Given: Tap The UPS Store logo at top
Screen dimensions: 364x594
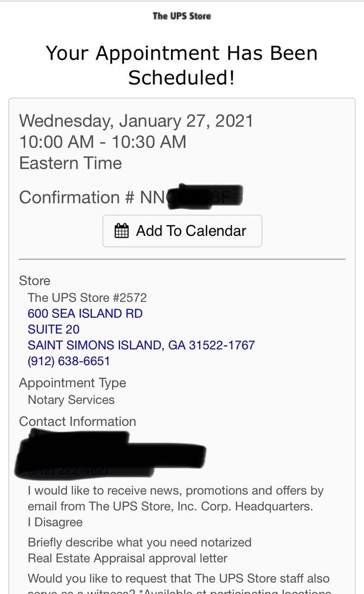Looking at the screenshot, I should [182, 16].
